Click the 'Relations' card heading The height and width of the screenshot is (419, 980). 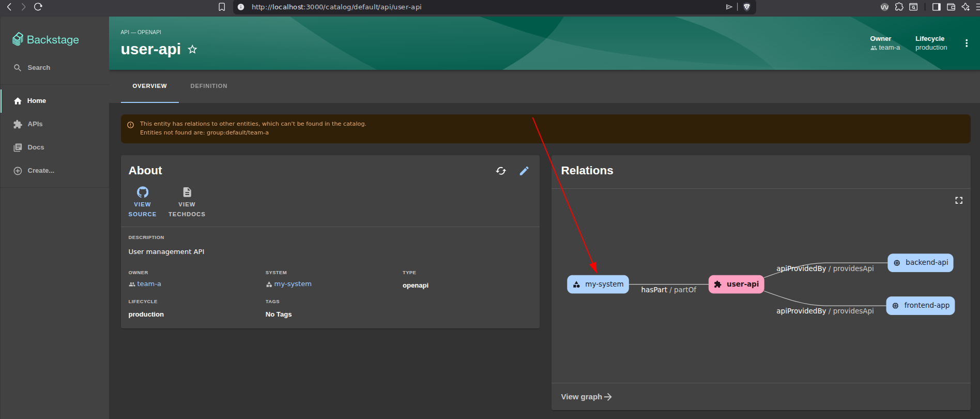[587, 171]
